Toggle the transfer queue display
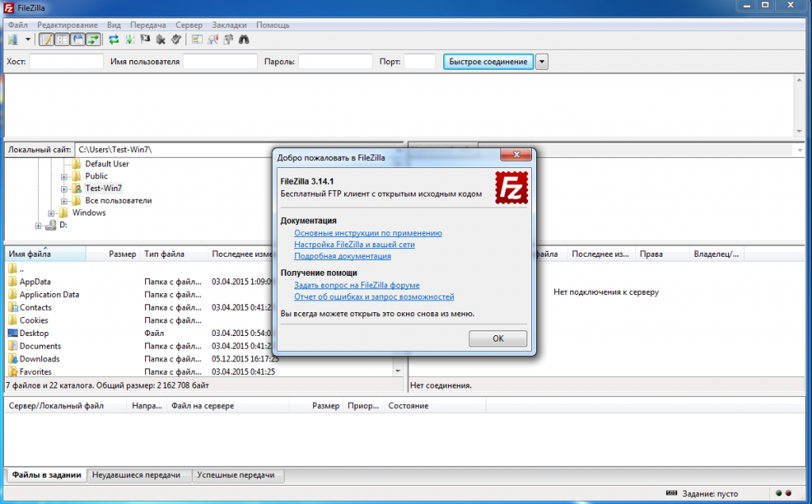The width and height of the screenshot is (812, 504). click(94, 40)
